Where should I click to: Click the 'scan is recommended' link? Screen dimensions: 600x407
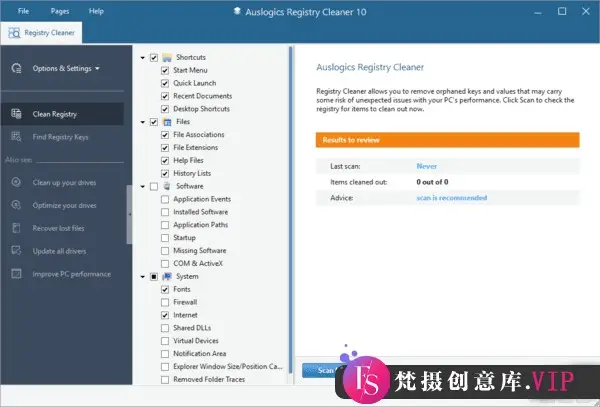coord(452,198)
